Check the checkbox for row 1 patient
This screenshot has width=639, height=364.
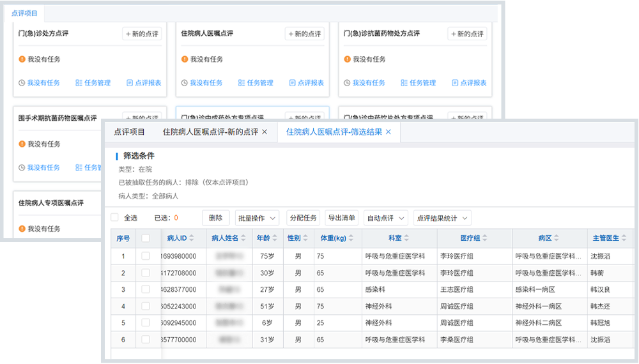146,256
